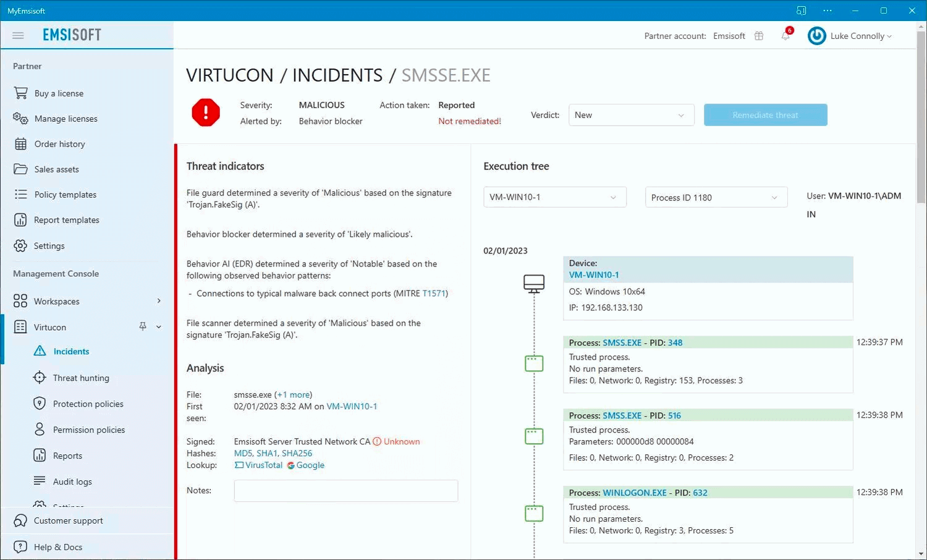The height and width of the screenshot is (560, 927).
Task: Click the MD5 hash link
Action: pyautogui.click(x=243, y=453)
